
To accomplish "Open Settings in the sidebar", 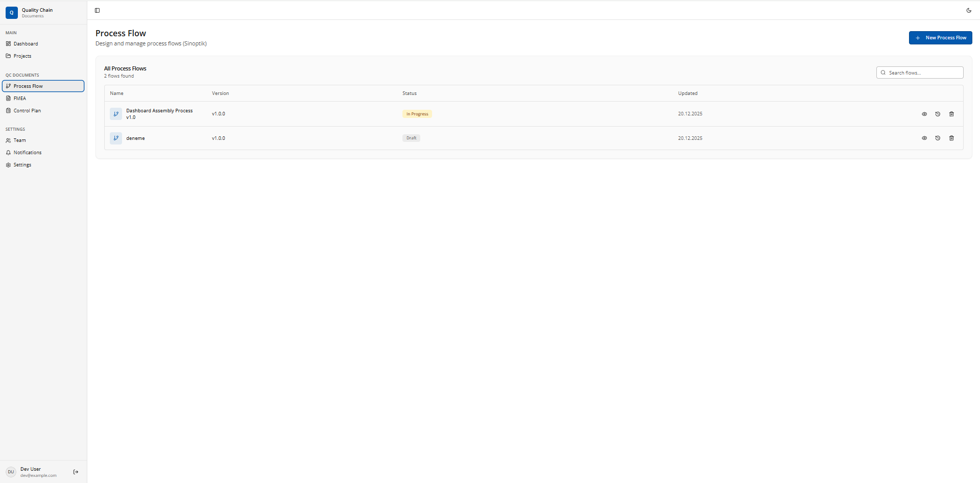I will 43,165.
